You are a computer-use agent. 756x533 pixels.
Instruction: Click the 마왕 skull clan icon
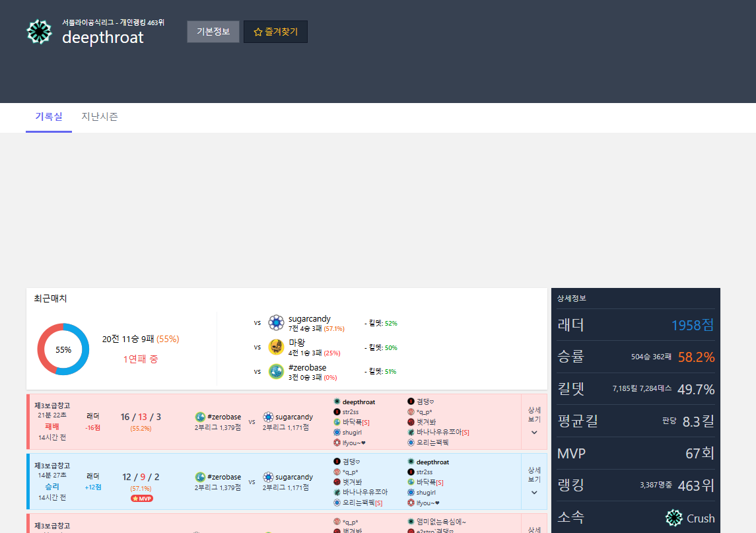(276, 347)
